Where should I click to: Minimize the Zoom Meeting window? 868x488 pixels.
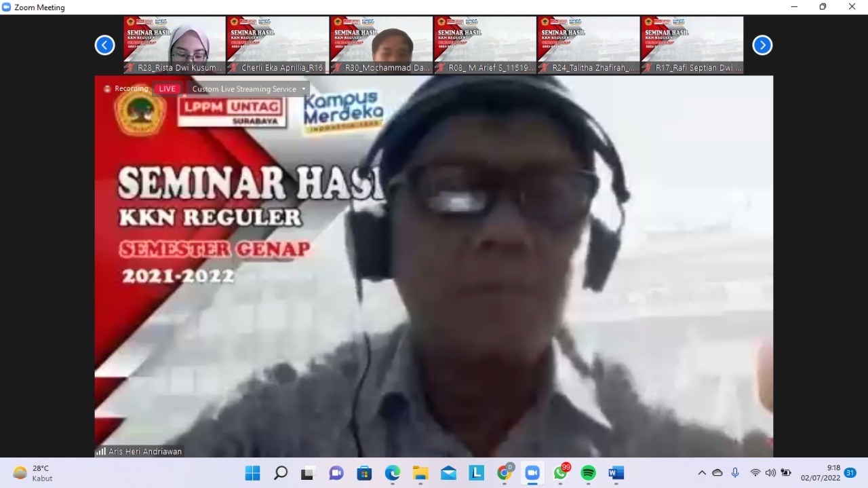[794, 7]
